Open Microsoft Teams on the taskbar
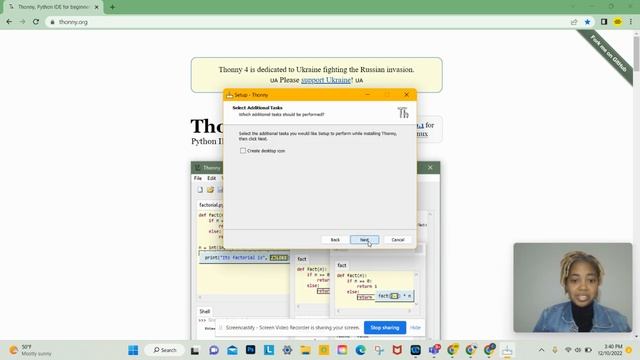This screenshot has height=360, width=640. pos(434,350)
